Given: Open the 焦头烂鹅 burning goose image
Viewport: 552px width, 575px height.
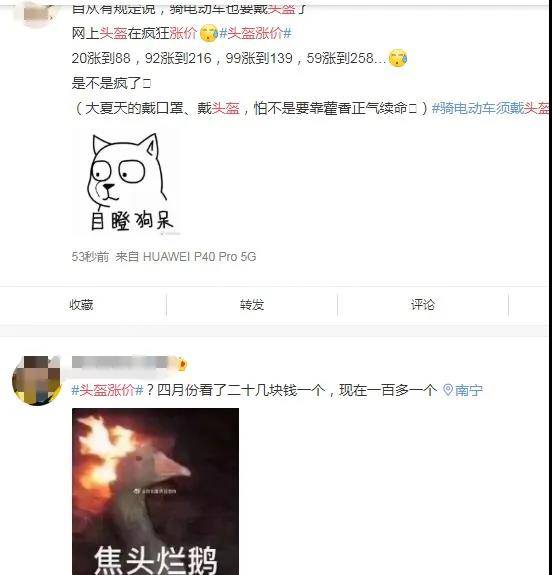Looking at the screenshot, I should 156,491.
